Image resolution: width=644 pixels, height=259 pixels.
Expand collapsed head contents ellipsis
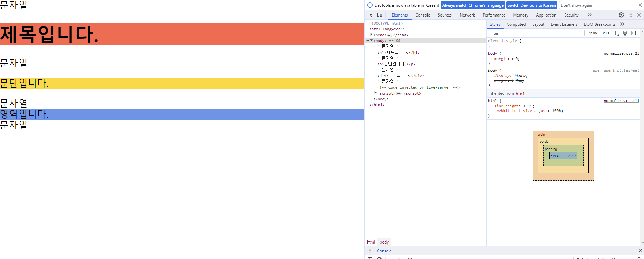[390, 35]
